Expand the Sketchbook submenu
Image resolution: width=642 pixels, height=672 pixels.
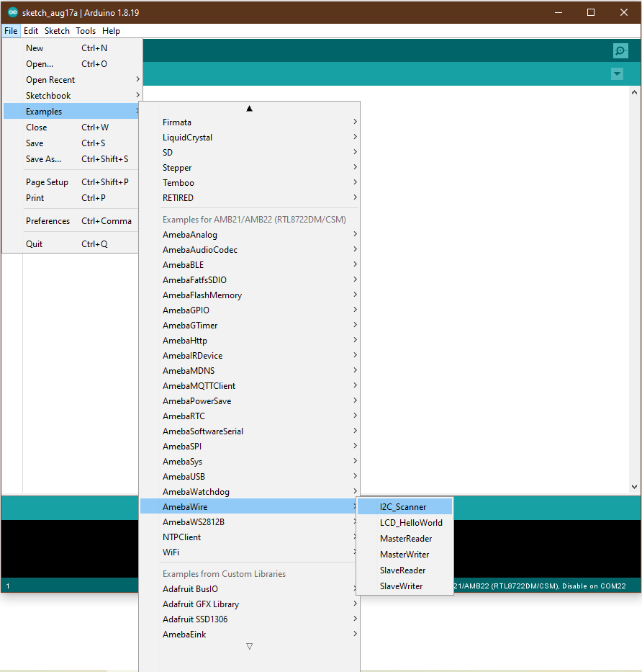pyautogui.click(x=71, y=96)
